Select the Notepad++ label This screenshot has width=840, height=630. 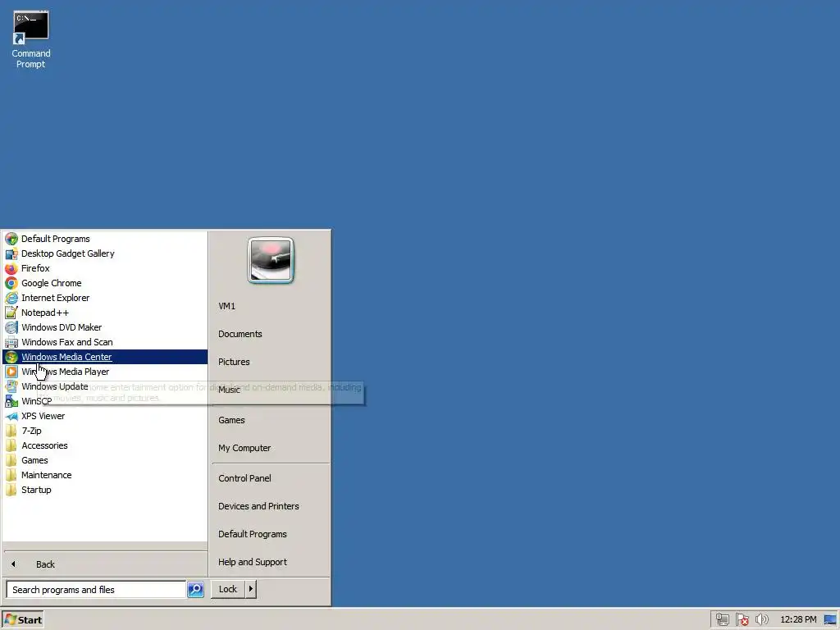point(45,313)
